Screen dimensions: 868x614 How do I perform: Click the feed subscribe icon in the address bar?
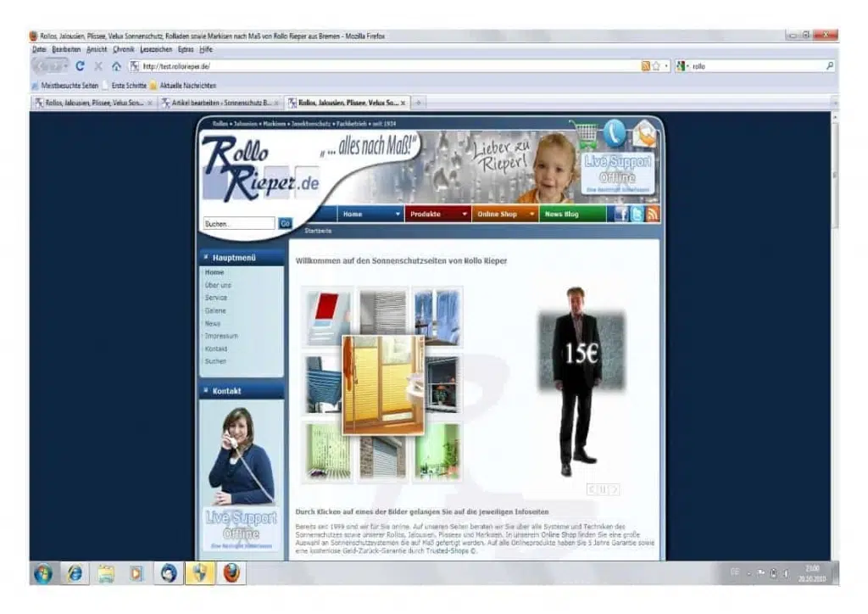coord(645,66)
